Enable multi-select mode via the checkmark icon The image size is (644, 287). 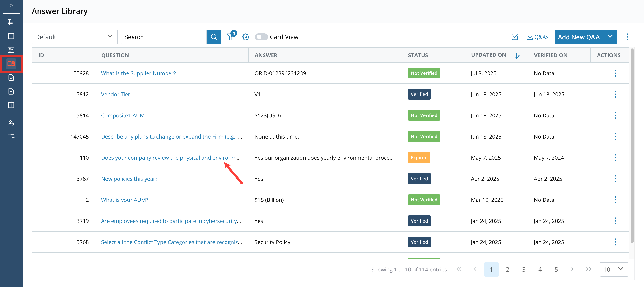515,37
